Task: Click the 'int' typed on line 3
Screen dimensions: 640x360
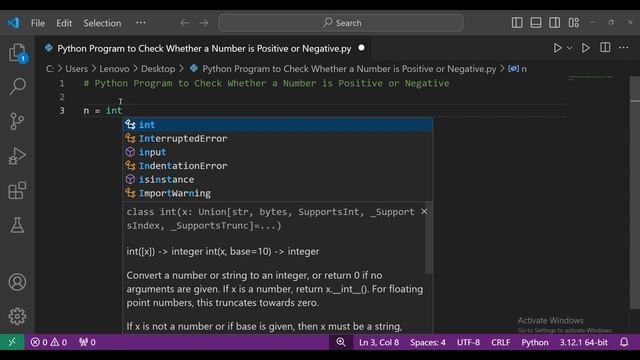Action: point(114,111)
